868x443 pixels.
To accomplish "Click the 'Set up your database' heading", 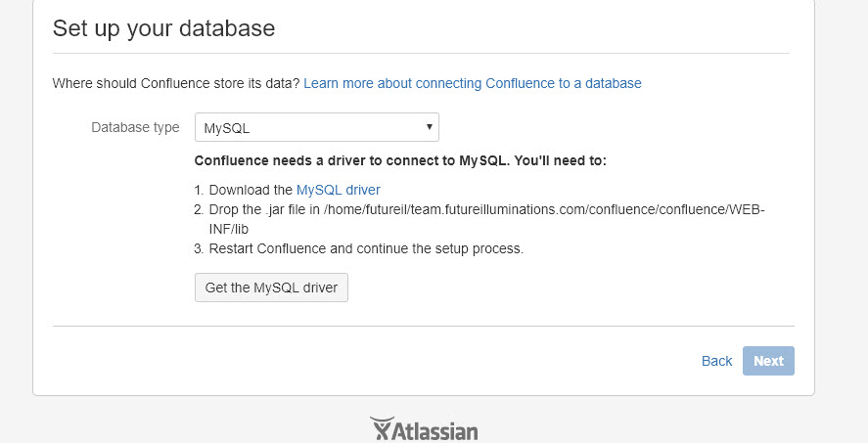I will point(163,28).
